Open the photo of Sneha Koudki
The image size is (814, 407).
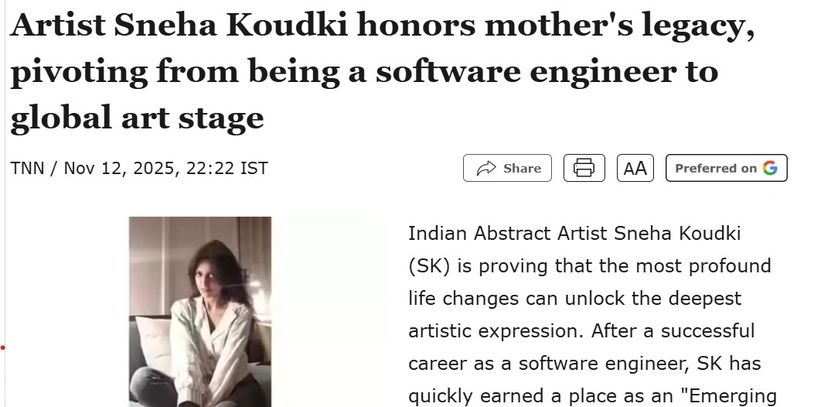(200, 311)
